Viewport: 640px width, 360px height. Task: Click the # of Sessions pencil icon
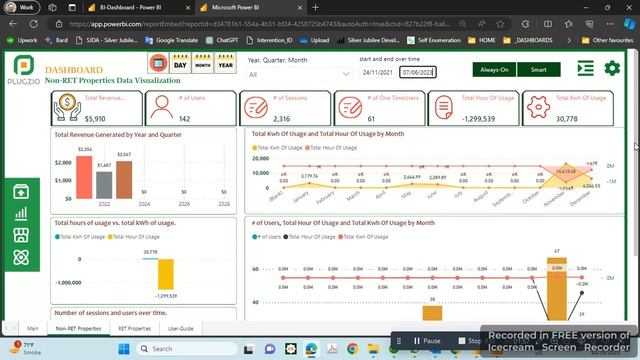pyautogui.click(x=256, y=107)
